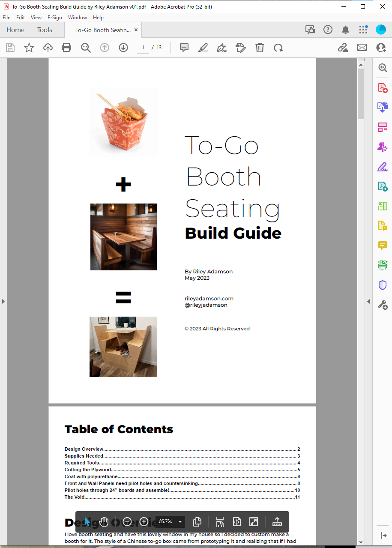Image resolution: width=392 pixels, height=548 pixels.
Task: Open the Fill & Sign tool
Action: click(382, 166)
